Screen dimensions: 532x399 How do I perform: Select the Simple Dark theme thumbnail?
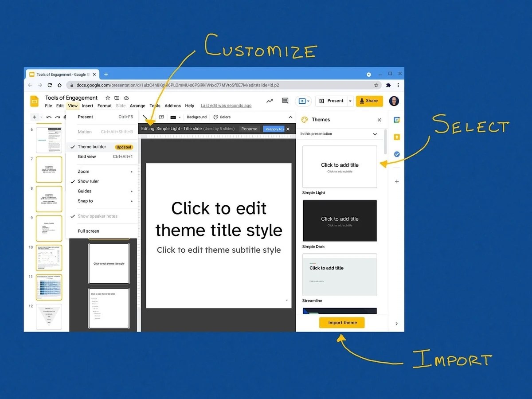click(339, 220)
